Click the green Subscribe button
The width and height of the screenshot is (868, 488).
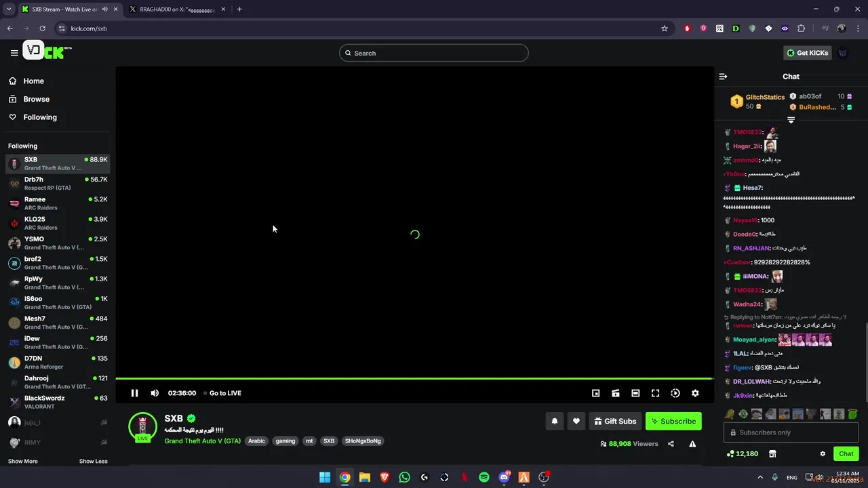[673, 421]
